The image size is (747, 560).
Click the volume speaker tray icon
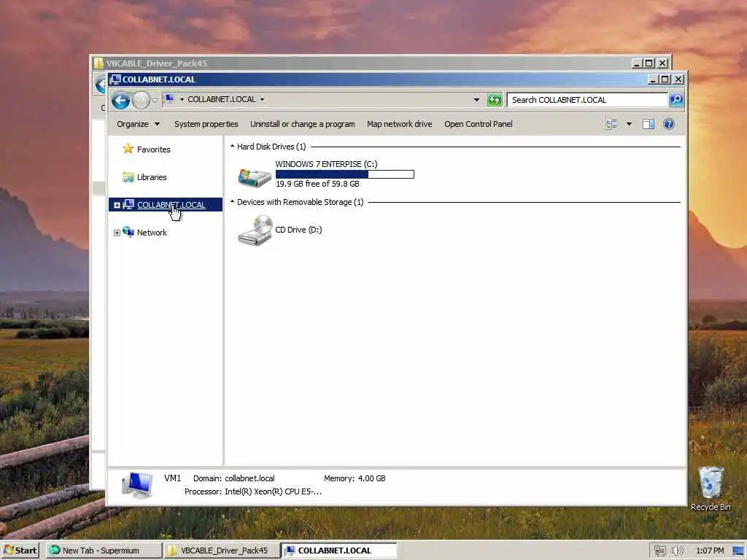[677, 551]
